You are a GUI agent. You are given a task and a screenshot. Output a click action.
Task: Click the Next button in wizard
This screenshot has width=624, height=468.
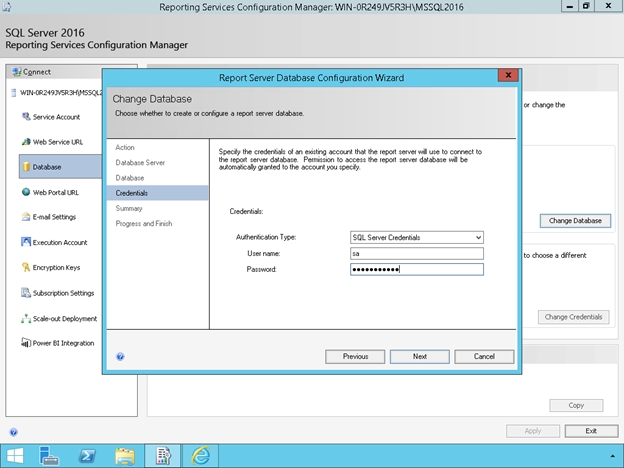click(419, 356)
